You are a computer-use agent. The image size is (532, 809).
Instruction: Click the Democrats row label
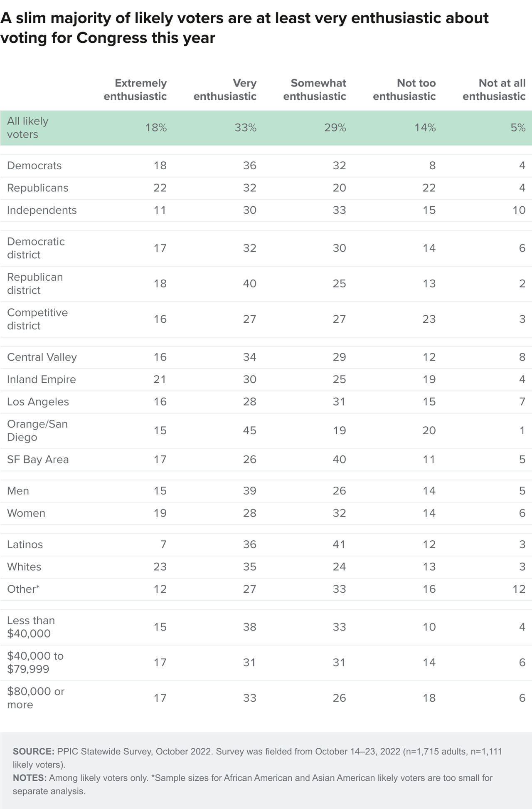click(x=34, y=166)
